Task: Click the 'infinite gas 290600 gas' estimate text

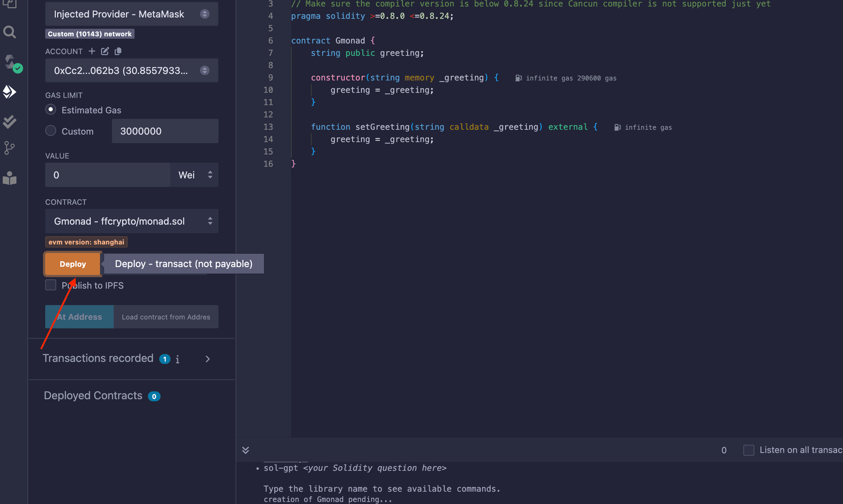Action: pyautogui.click(x=571, y=78)
